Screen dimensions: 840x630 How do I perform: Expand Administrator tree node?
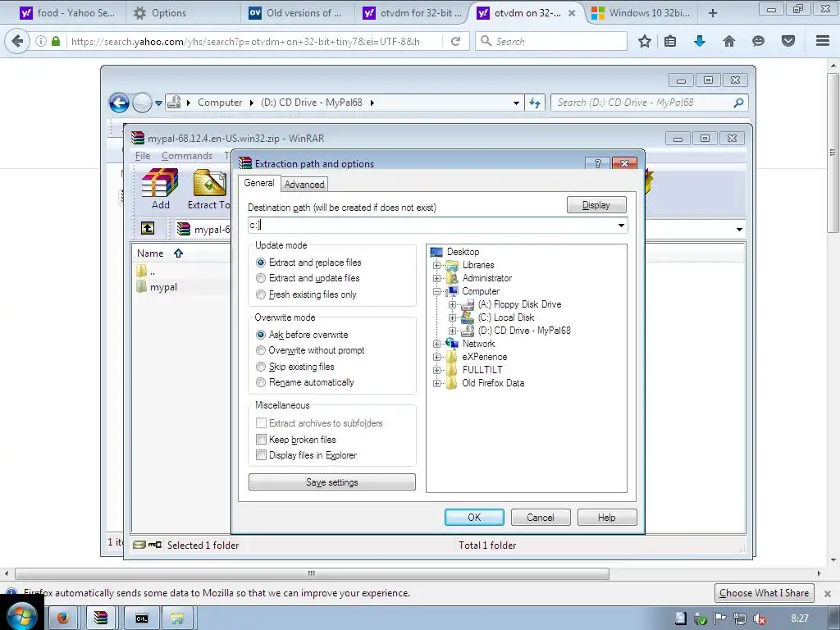click(x=436, y=278)
